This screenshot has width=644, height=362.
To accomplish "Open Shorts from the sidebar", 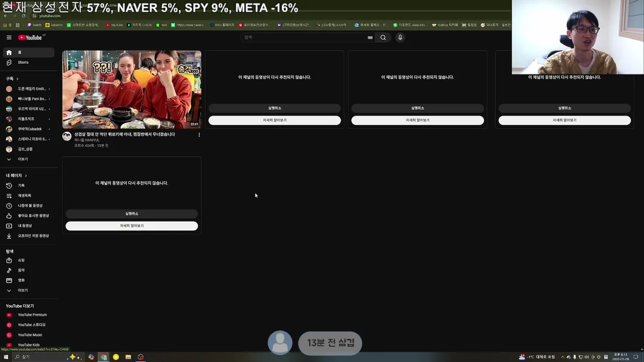I will click(x=28, y=62).
